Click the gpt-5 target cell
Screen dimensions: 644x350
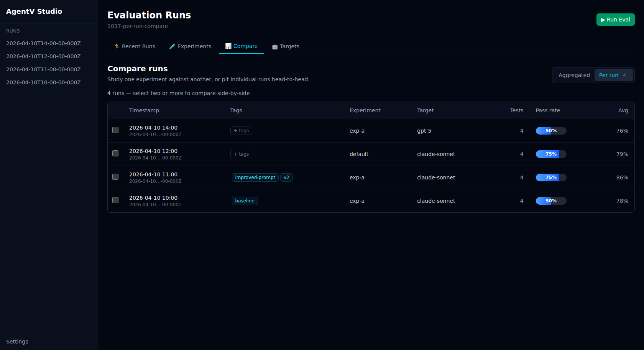[424, 131]
